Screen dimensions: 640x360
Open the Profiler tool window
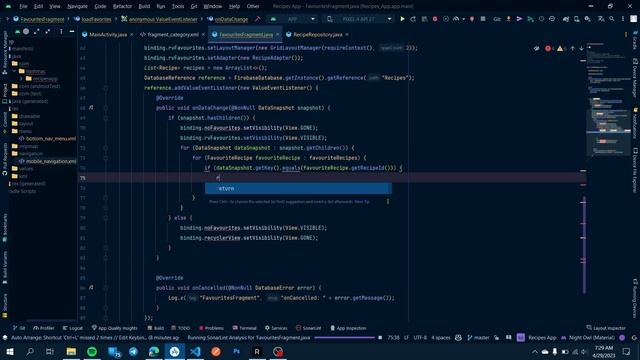point(44,328)
